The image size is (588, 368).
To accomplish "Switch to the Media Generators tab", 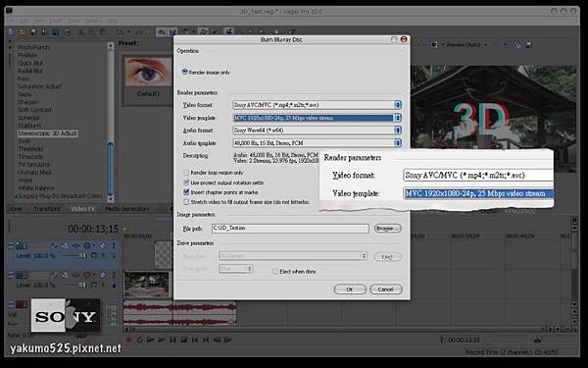I will (126, 209).
